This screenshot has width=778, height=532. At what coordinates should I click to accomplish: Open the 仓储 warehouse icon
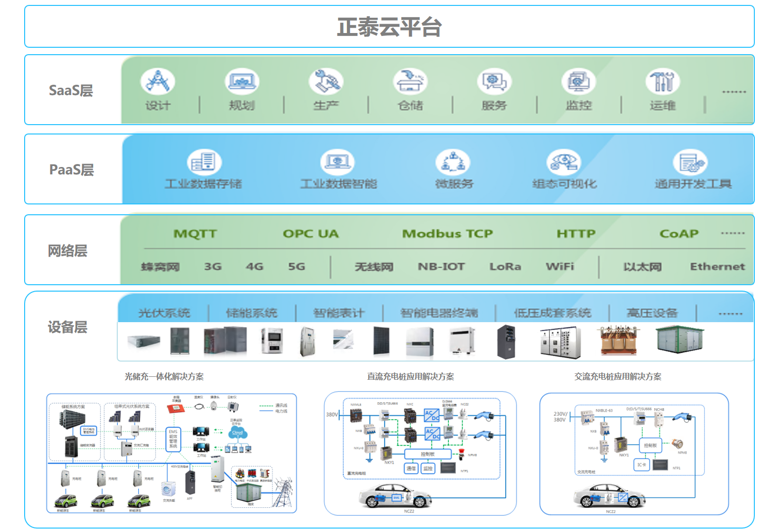(410, 81)
